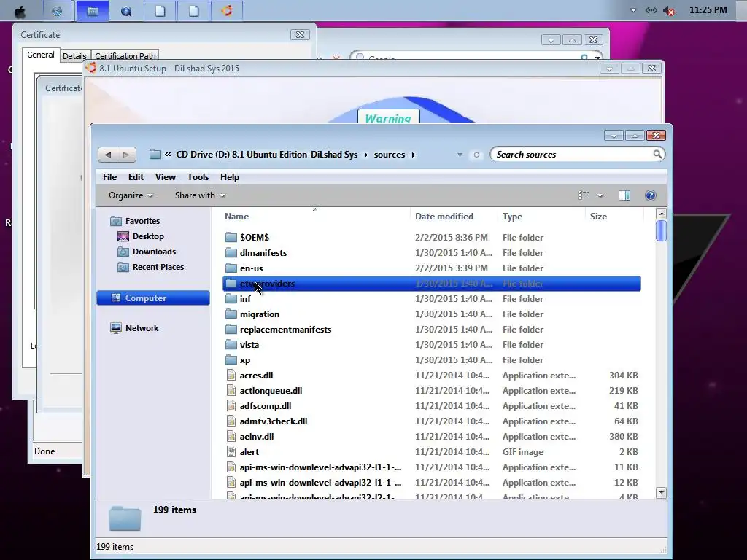Click the $OEM$ folder icon
This screenshot has height=560, width=747.
coord(231,237)
